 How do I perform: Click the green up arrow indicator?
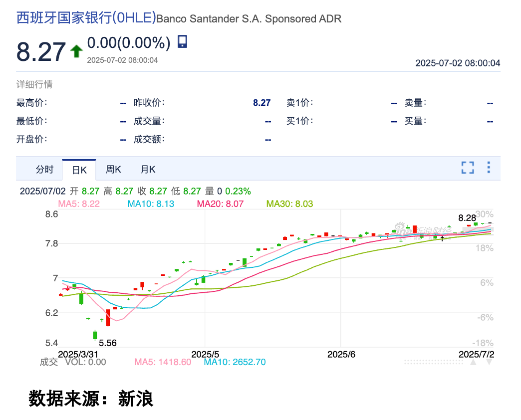(x=76, y=51)
